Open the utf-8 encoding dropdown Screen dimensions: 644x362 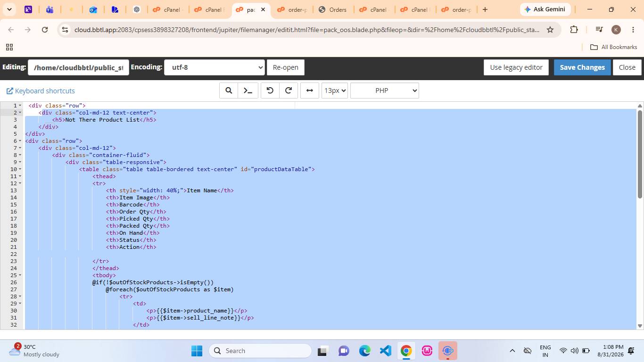(x=214, y=67)
